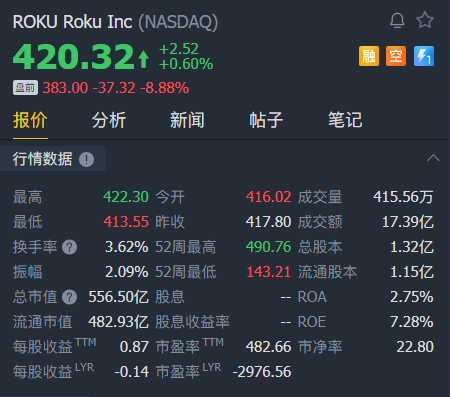Click the blue lightning quick-trade icon
The height and width of the screenshot is (397, 450).
[424, 56]
